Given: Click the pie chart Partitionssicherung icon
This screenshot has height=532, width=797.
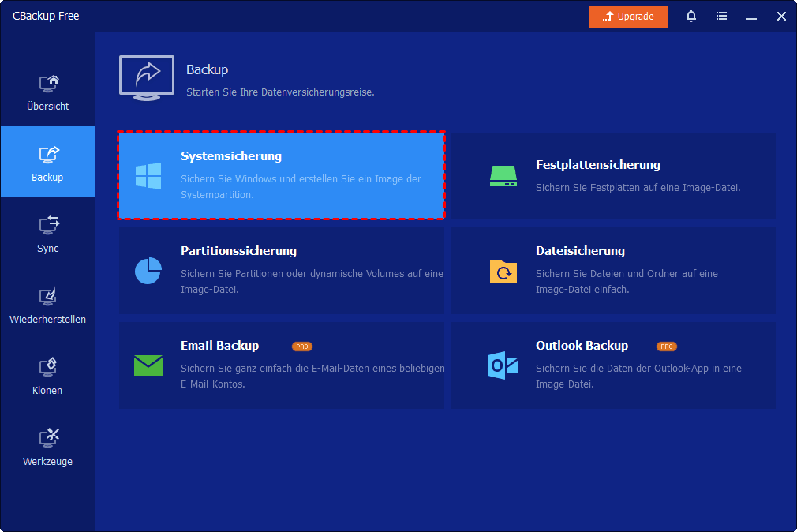Looking at the screenshot, I should [x=148, y=271].
